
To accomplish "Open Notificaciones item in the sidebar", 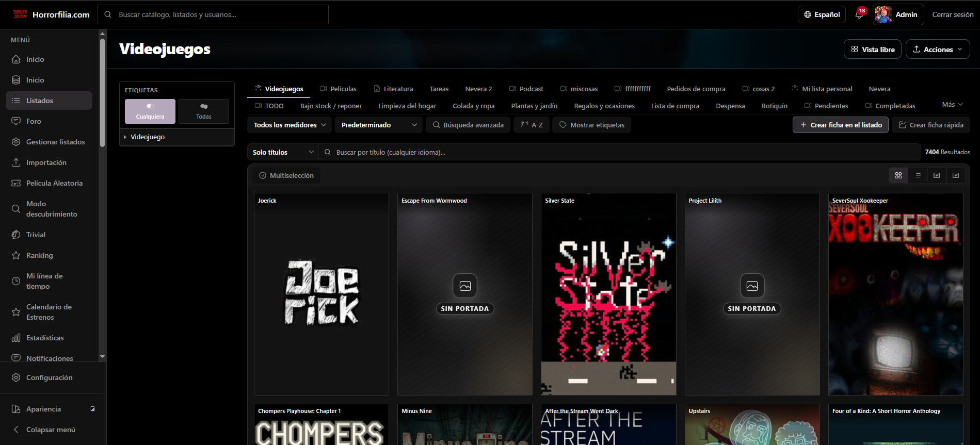I will pyautogui.click(x=49, y=357).
